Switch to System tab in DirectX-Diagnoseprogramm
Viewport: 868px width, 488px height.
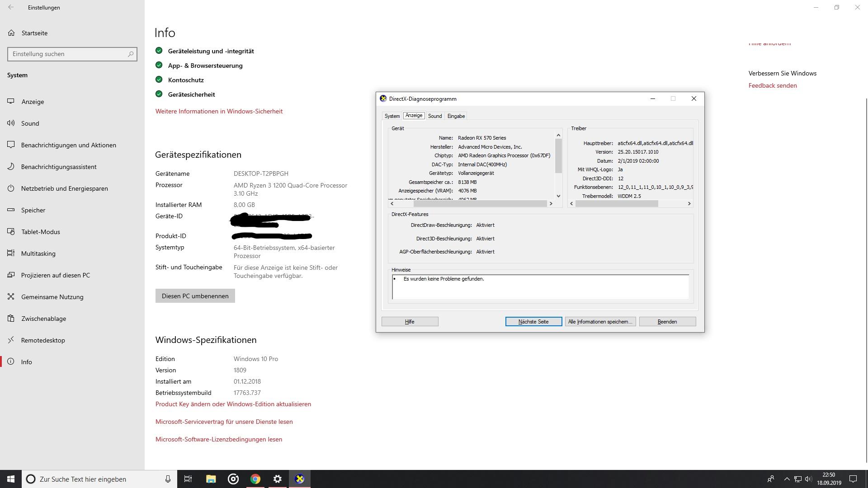point(392,116)
